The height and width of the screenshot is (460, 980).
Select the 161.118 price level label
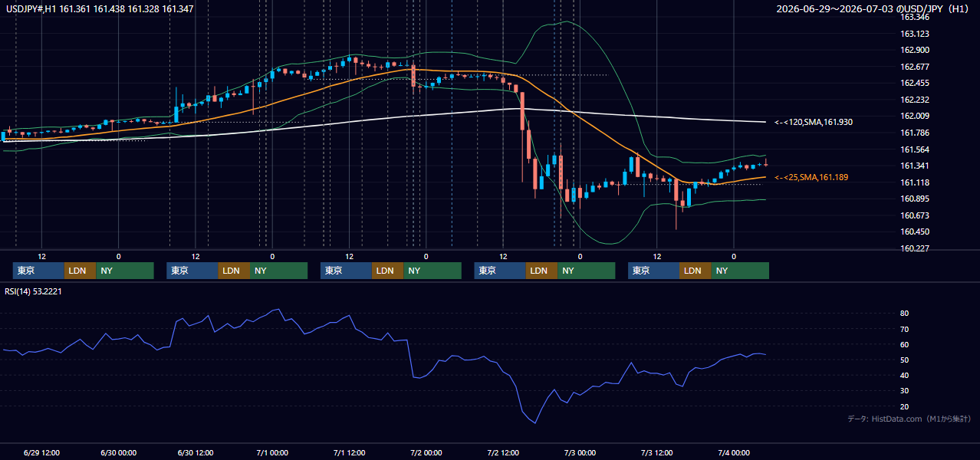915,182
